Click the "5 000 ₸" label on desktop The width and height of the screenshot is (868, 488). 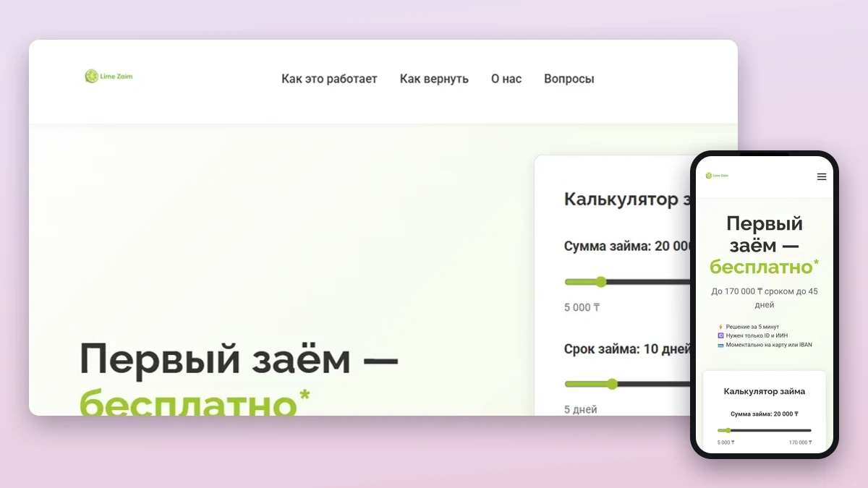tap(582, 307)
